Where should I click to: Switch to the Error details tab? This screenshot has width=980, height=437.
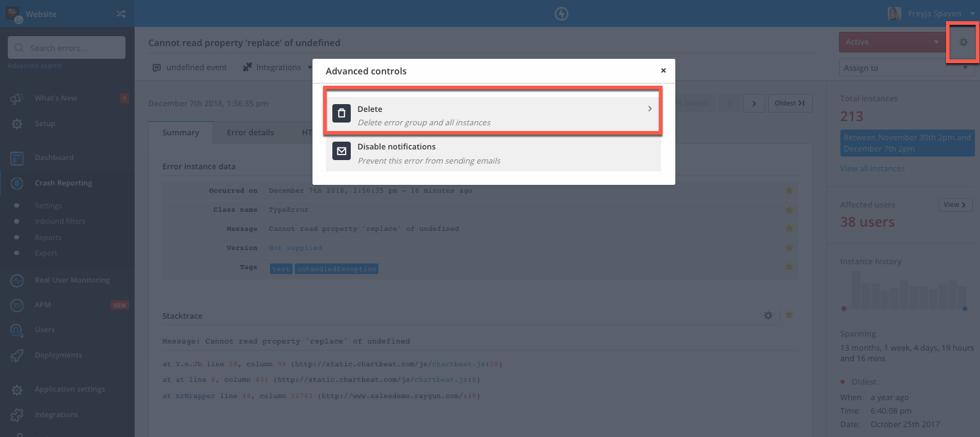pyautogui.click(x=249, y=132)
